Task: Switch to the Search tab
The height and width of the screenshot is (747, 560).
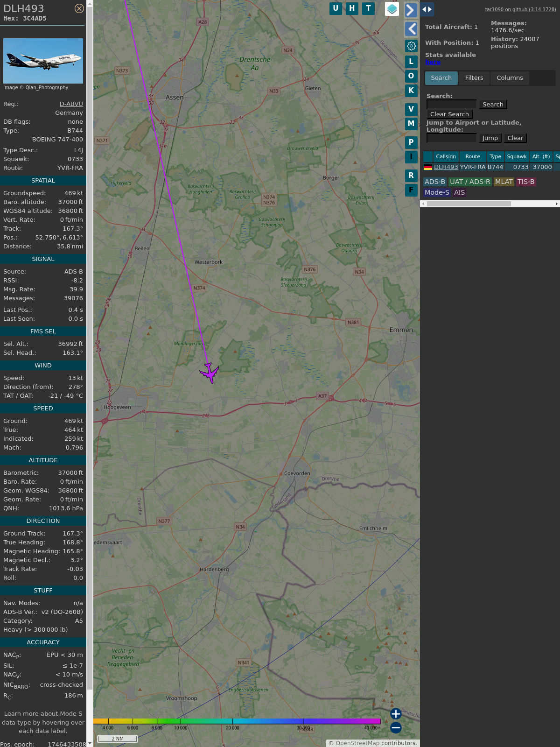Action: [441, 78]
